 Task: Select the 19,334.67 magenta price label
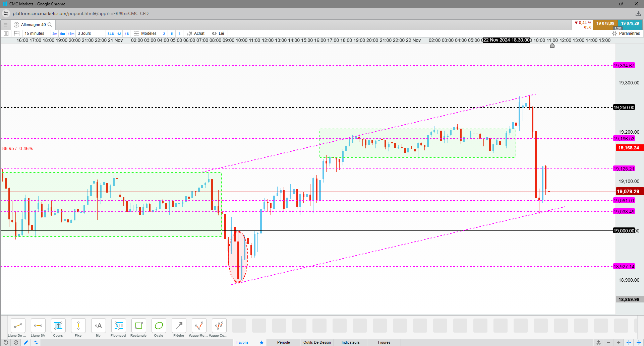click(x=624, y=66)
